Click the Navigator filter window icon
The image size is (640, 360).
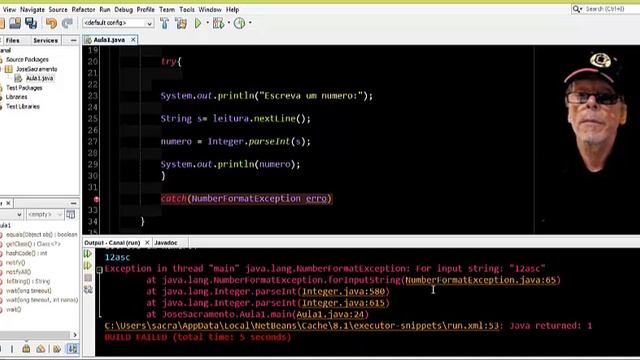pyautogui.click(x=71, y=214)
